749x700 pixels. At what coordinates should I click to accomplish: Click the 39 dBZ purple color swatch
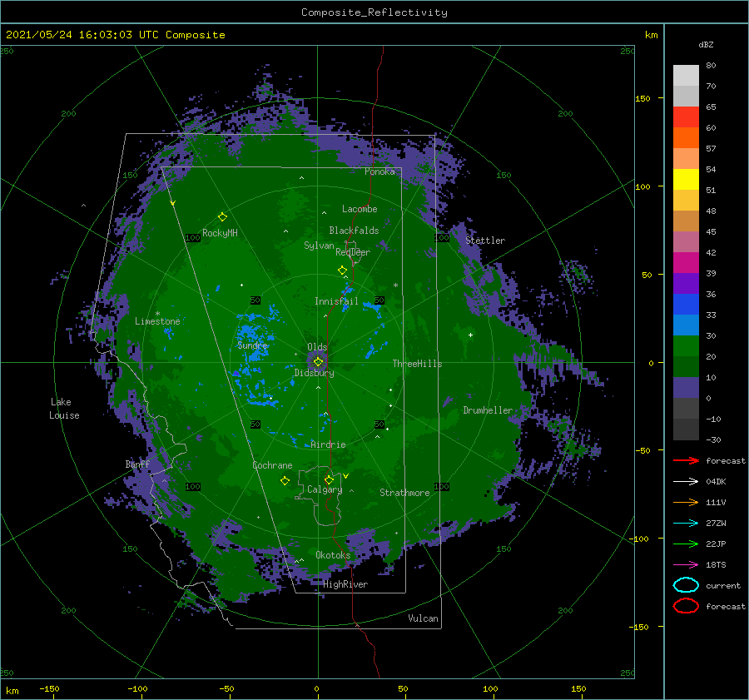[x=686, y=283]
